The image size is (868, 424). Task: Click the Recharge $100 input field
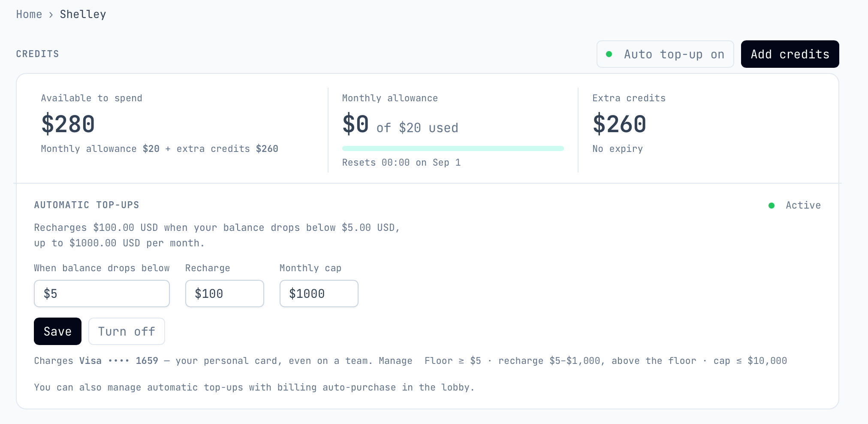click(x=224, y=294)
